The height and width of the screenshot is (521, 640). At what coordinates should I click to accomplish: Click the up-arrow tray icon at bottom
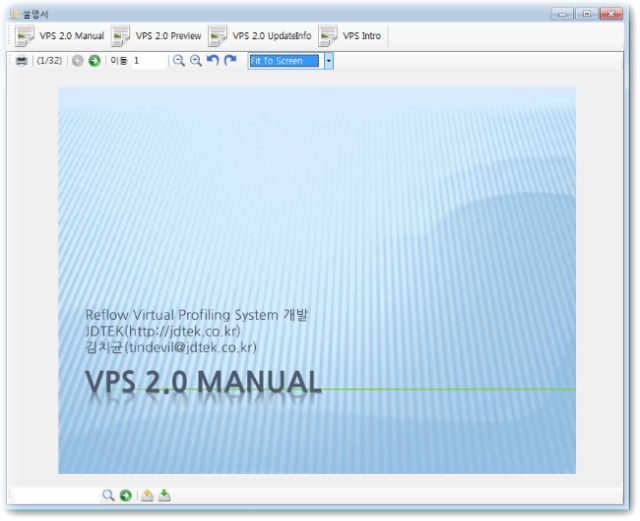click(x=147, y=496)
